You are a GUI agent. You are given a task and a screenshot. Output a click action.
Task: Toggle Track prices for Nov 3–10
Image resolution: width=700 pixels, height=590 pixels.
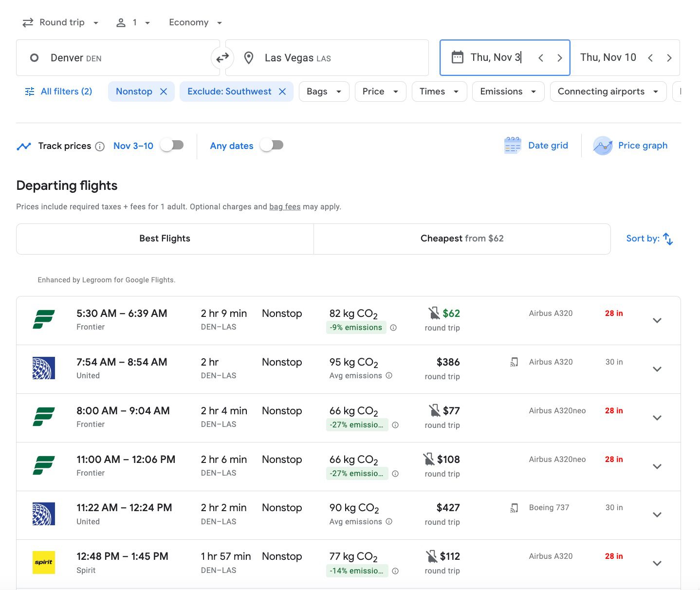coord(172,145)
